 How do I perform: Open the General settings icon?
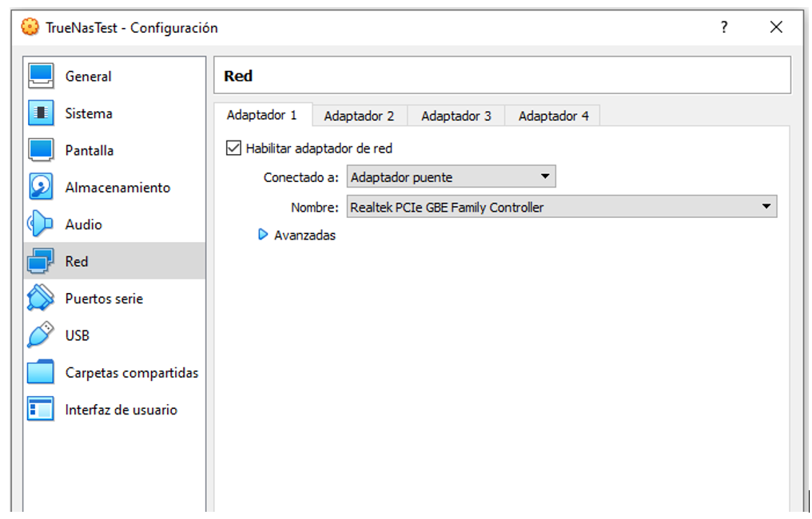[41, 76]
